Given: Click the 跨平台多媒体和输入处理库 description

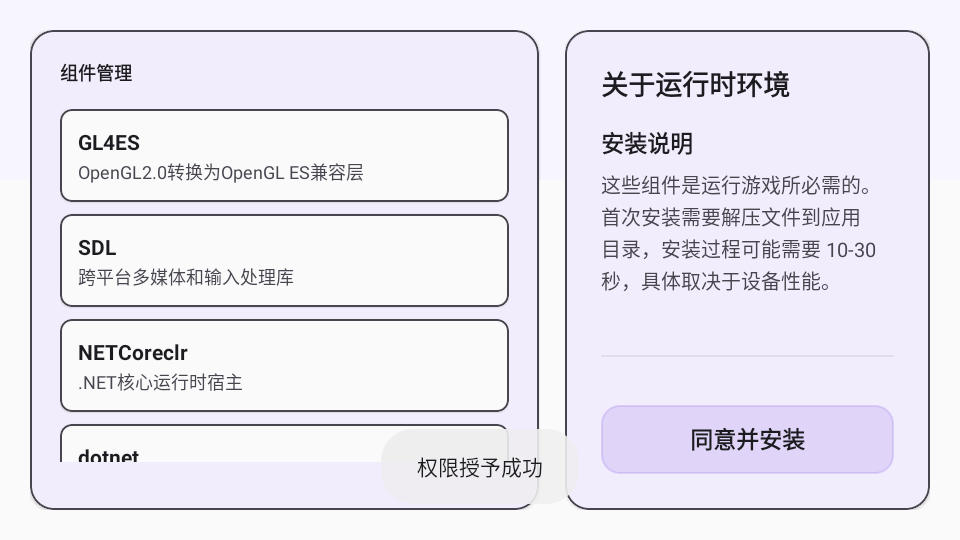Looking at the screenshot, I should pos(186,277).
